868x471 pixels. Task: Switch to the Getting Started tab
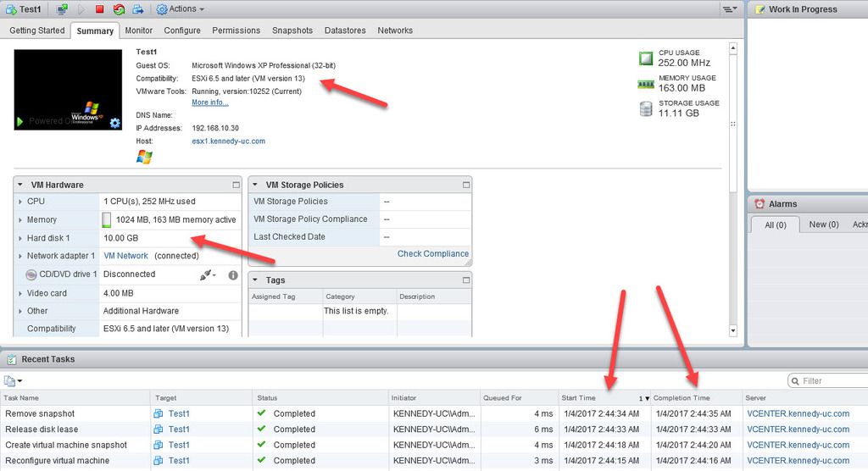37,30
